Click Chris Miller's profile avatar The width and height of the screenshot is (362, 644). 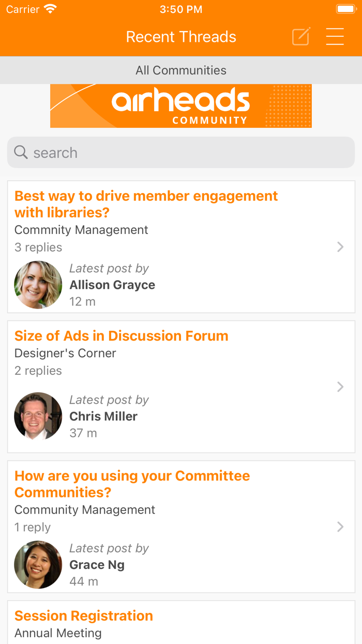38,416
